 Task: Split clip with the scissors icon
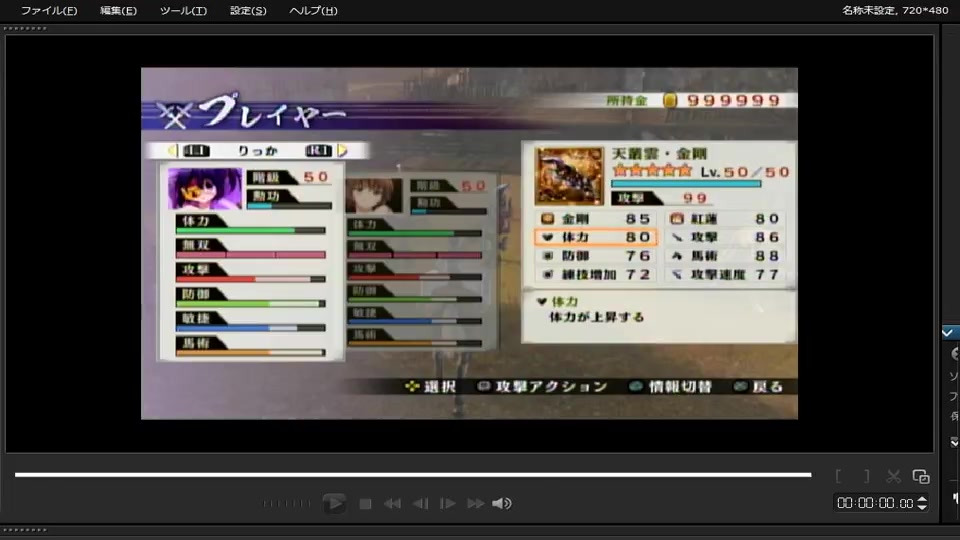coord(893,476)
